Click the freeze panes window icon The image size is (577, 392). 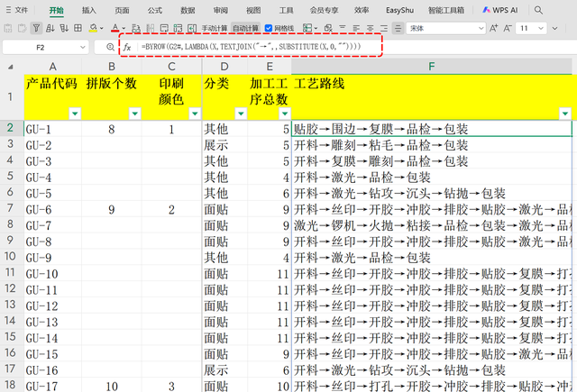click(x=164, y=28)
